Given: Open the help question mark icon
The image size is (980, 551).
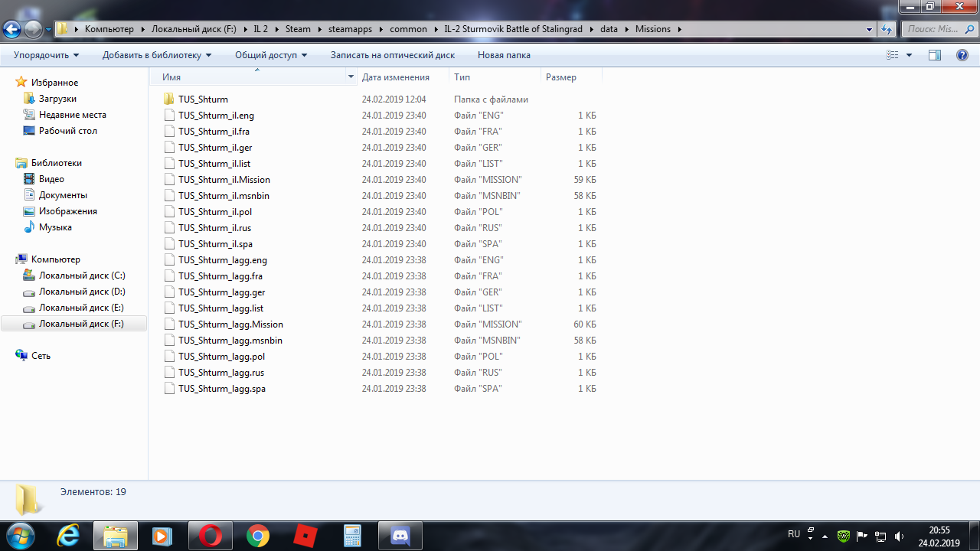Looking at the screenshot, I should pos(962,55).
